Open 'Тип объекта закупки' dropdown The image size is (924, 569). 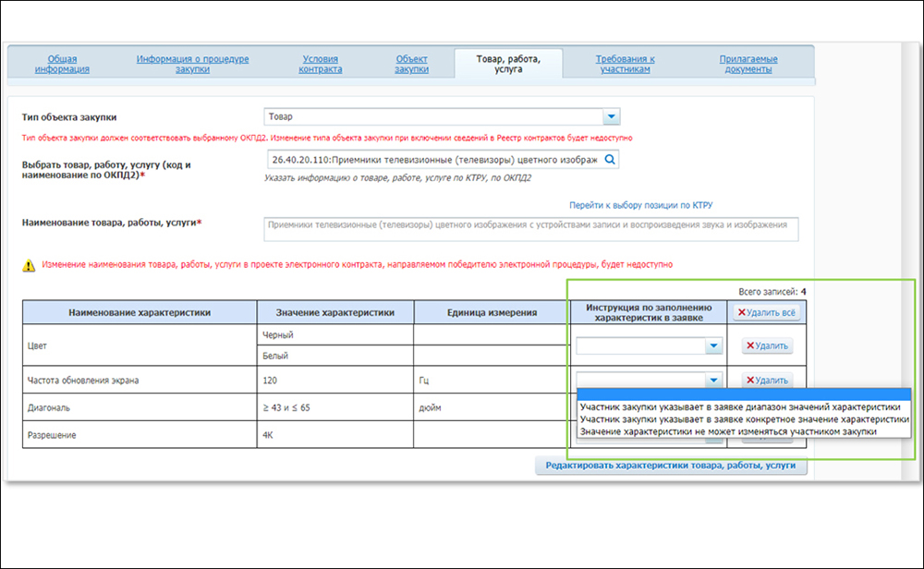point(611,117)
